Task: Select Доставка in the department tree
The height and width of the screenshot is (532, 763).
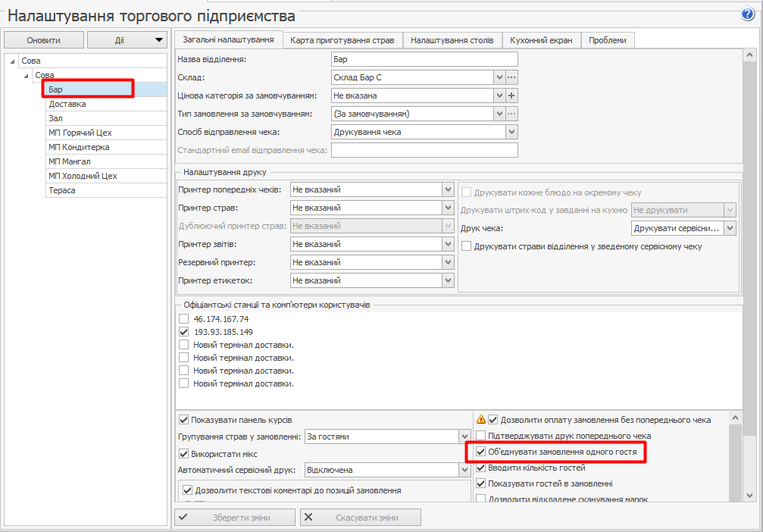Action: coord(67,104)
